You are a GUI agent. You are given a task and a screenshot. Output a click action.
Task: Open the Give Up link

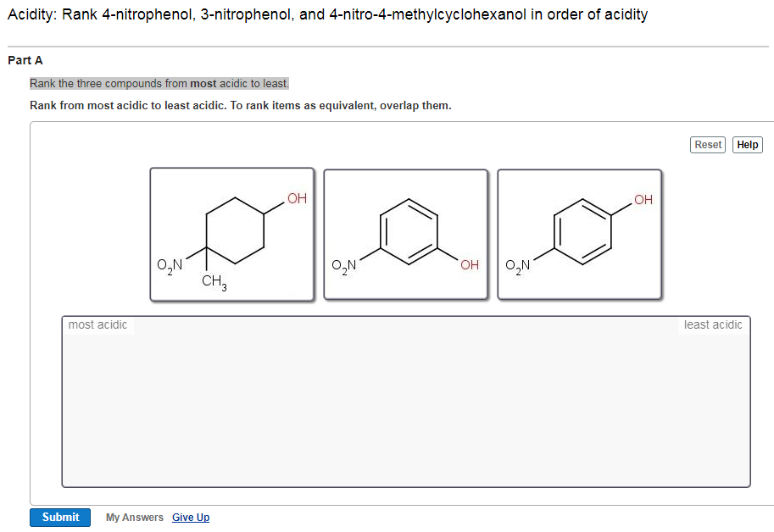pos(190,517)
